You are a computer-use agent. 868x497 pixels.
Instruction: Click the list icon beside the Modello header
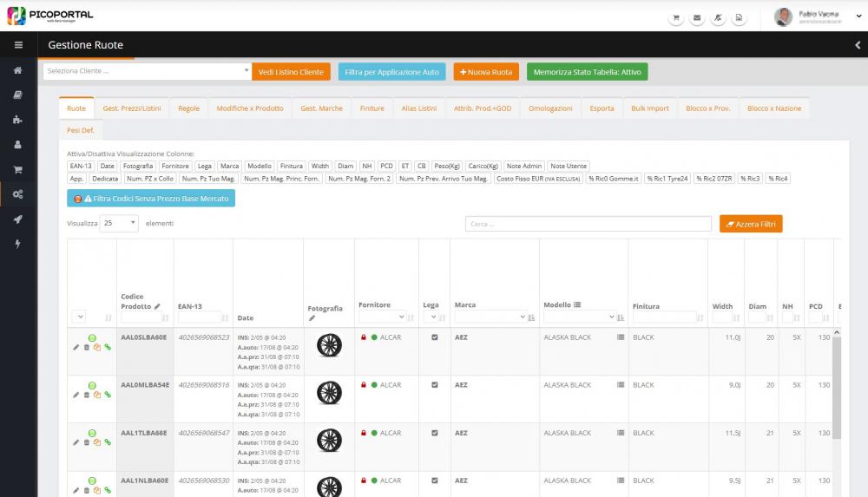click(577, 305)
